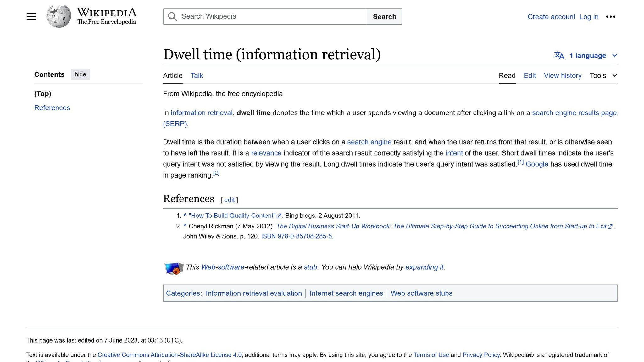The image size is (644, 362).
Task: Click the ISBN 978-0-85708-285-5 link
Action: point(296,236)
